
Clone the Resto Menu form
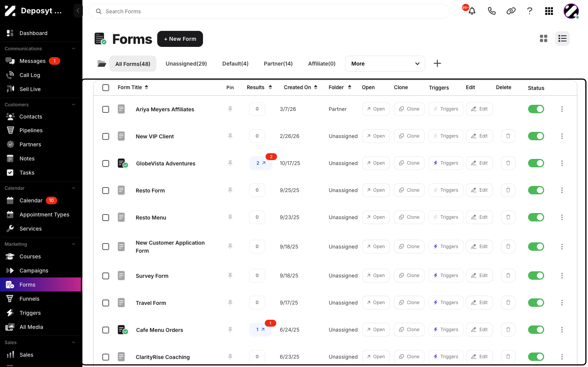(x=409, y=217)
